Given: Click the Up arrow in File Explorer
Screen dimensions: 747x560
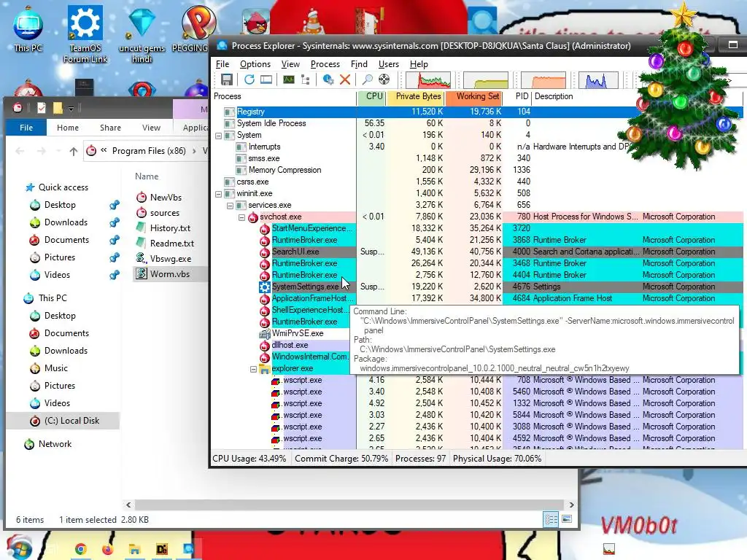Looking at the screenshot, I should [x=74, y=152].
